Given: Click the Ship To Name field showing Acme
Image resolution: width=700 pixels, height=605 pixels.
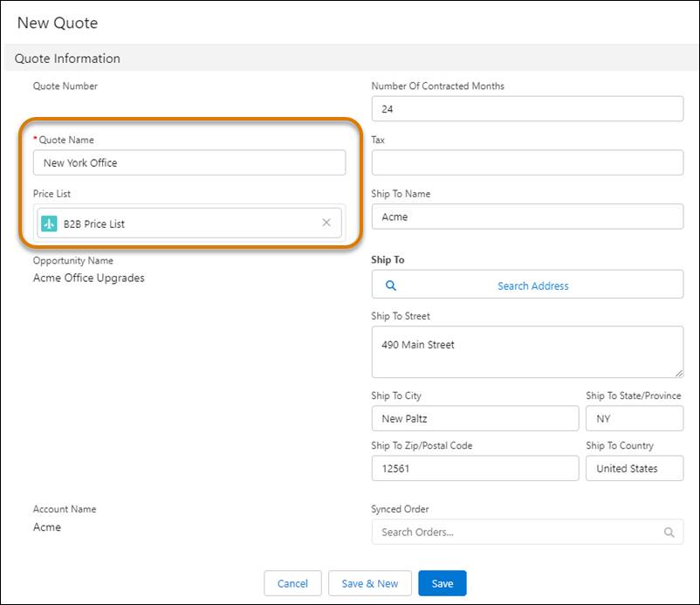Looking at the screenshot, I should point(526,217).
